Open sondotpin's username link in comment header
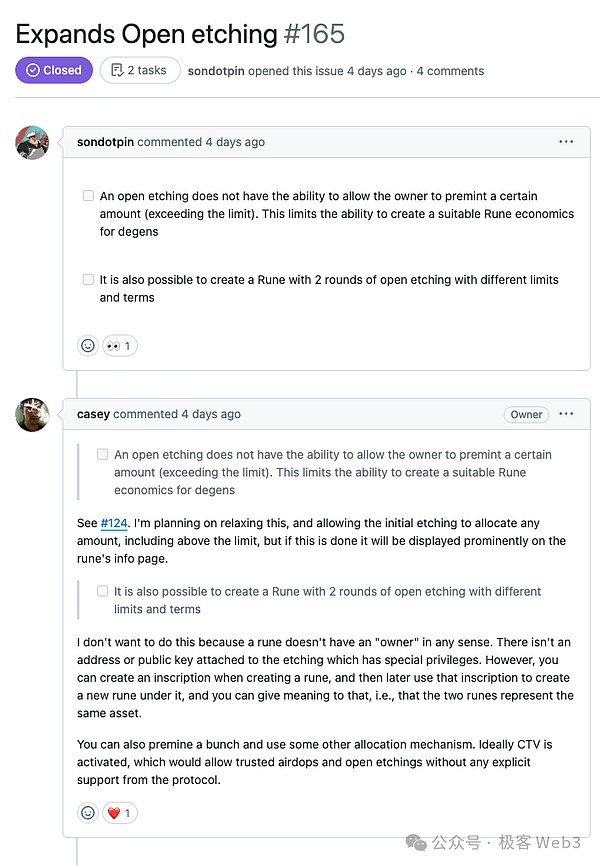Screen dimensions: 600x866 tap(105, 142)
